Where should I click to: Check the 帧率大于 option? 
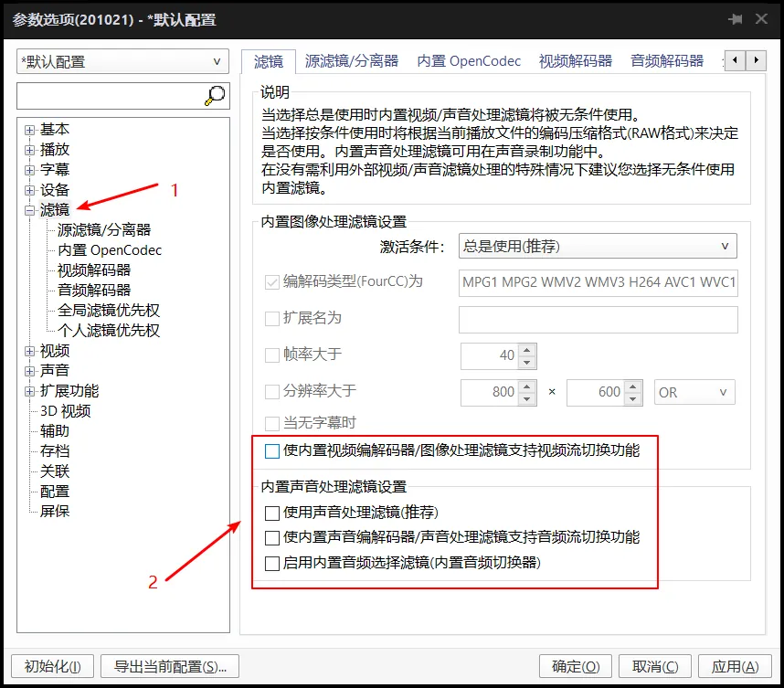point(270,356)
